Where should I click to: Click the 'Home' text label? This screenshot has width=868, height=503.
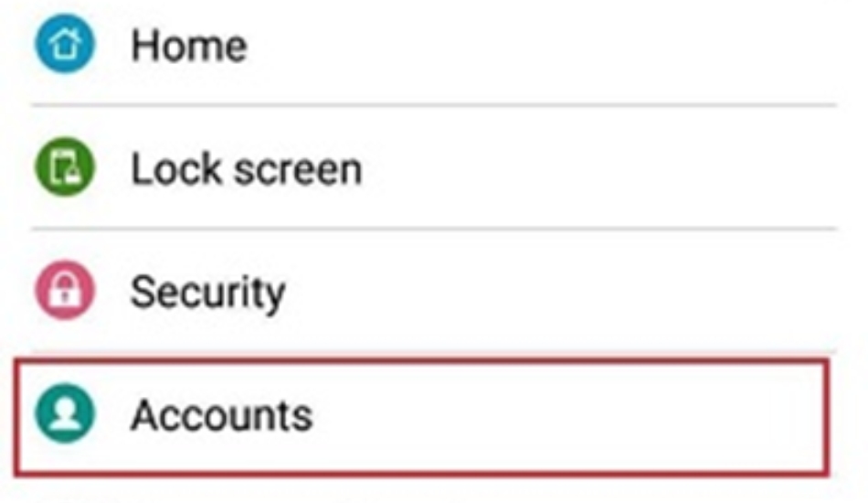coord(189,46)
